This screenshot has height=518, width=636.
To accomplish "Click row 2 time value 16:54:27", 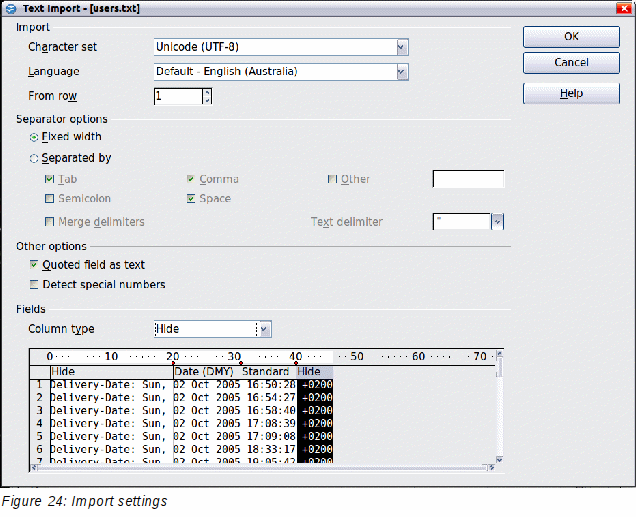I will click(271, 398).
